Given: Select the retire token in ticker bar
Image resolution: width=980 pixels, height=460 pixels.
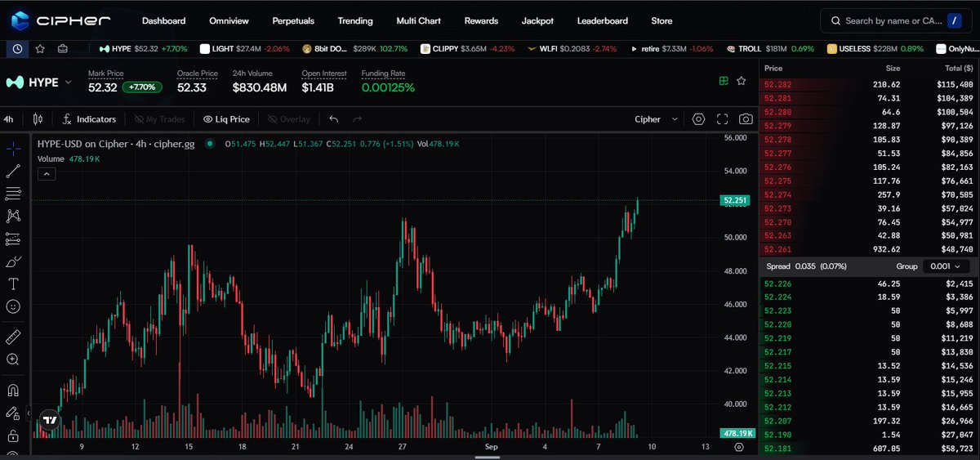Looking at the screenshot, I should tap(674, 49).
